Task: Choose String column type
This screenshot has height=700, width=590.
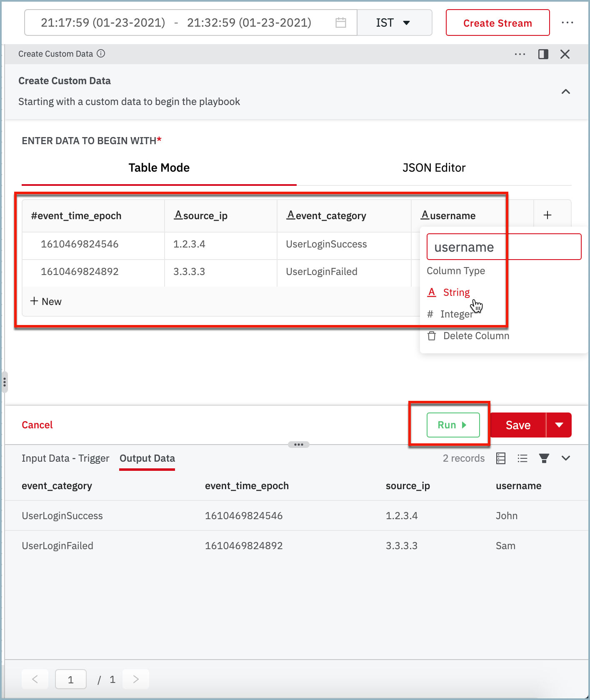Action: (449, 292)
